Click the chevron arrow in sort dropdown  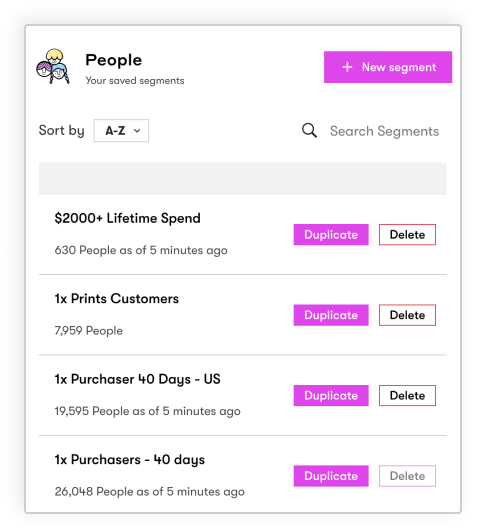point(137,131)
